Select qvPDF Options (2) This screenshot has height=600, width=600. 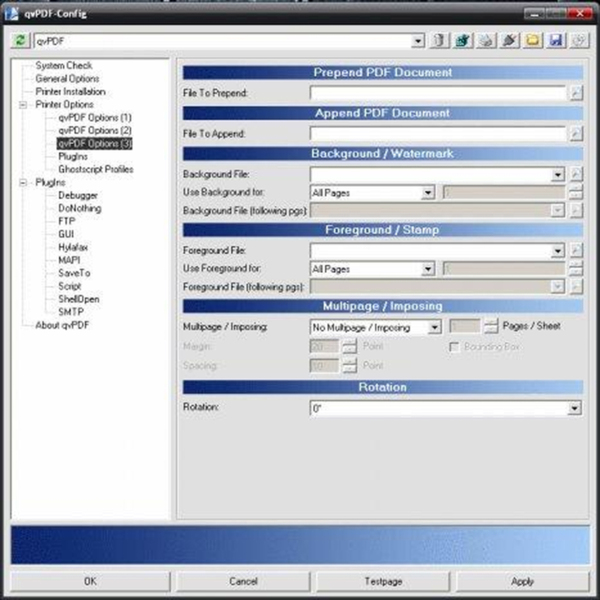(x=95, y=130)
